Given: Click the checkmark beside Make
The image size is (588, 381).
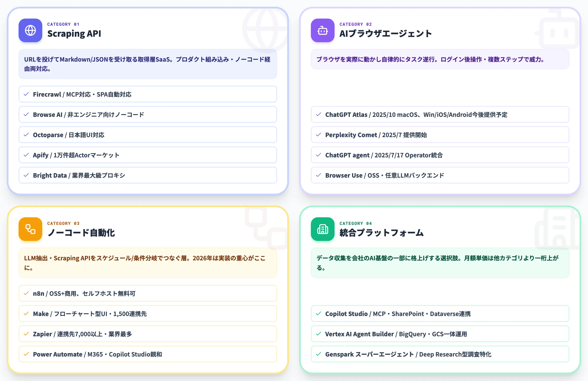Looking at the screenshot, I should (x=26, y=314).
